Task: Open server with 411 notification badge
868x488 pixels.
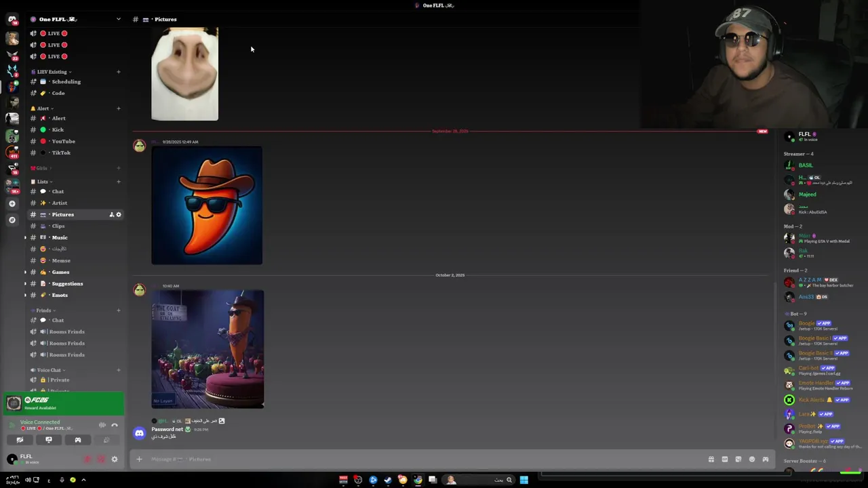Action: (x=12, y=152)
